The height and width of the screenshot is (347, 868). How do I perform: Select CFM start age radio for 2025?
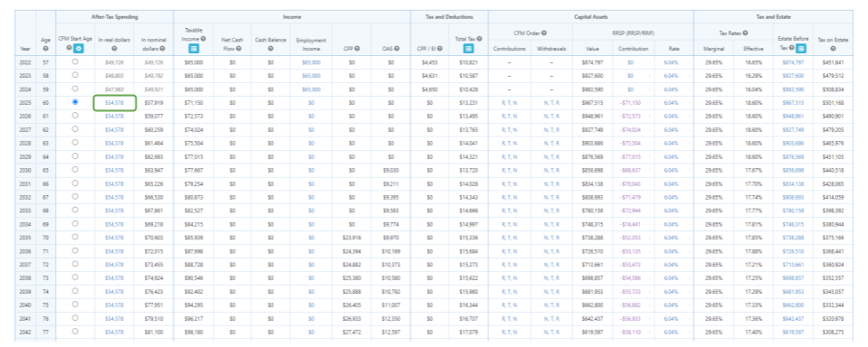coord(75,102)
